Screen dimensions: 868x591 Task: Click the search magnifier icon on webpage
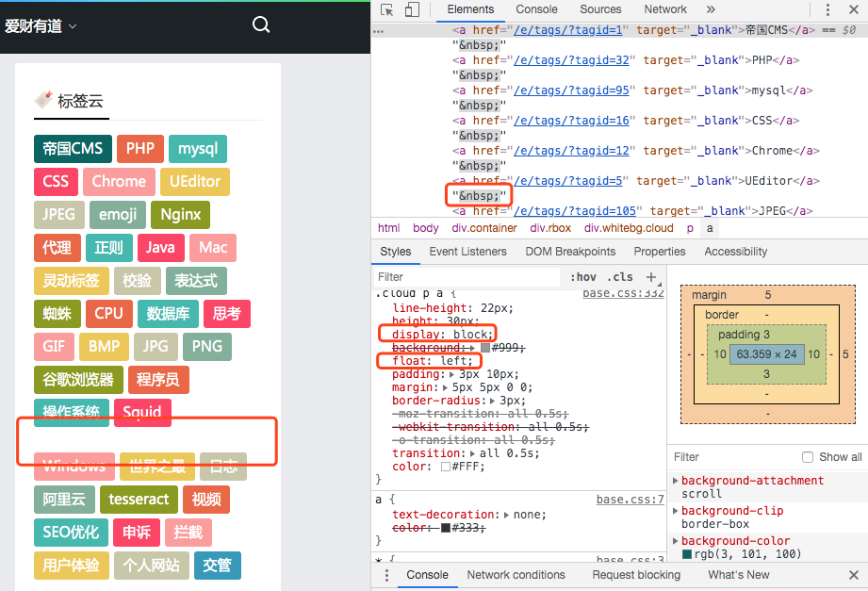tap(261, 25)
